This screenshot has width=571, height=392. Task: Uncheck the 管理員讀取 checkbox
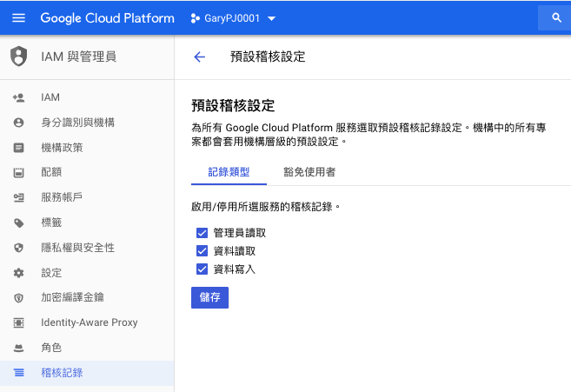pyautogui.click(x=202, y=233)
